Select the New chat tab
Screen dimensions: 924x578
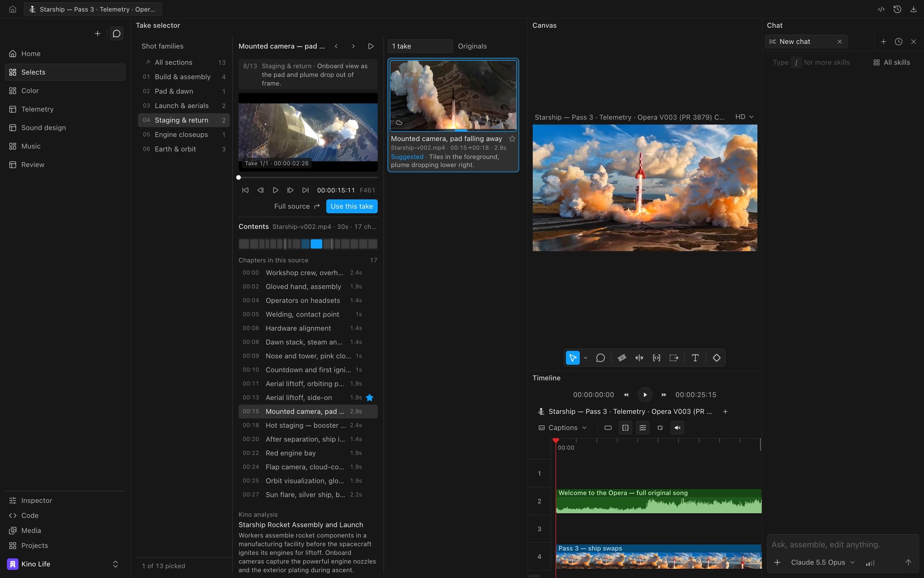click(x=806, y=42)
